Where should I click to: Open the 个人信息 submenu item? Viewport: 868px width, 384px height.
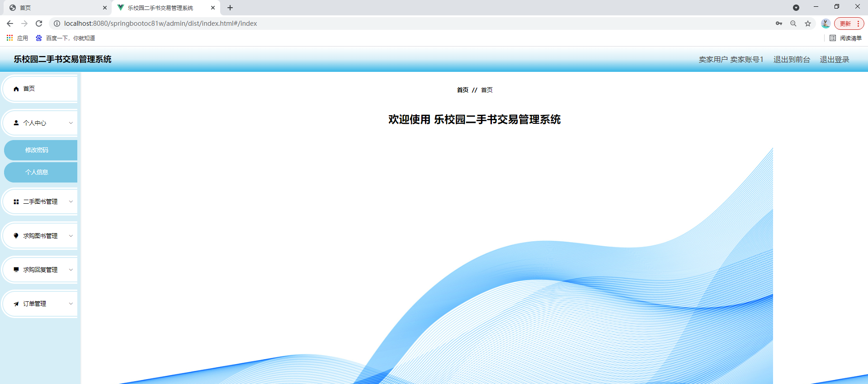tap(41, 172)
